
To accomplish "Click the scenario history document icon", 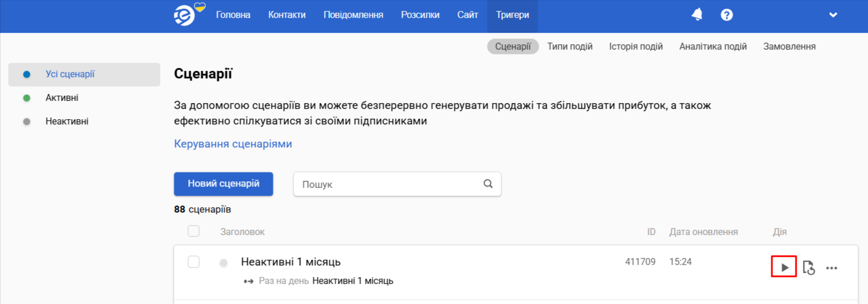I will [809, 268].
